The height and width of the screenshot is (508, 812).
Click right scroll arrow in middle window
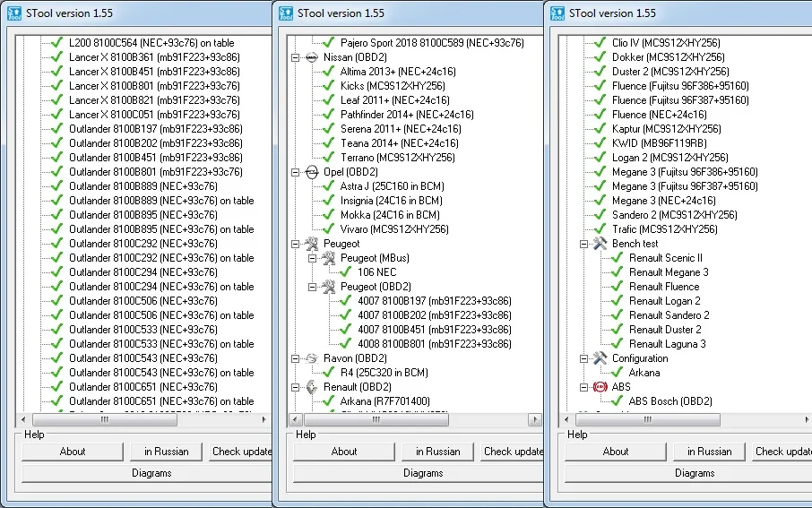pos(535,419)
